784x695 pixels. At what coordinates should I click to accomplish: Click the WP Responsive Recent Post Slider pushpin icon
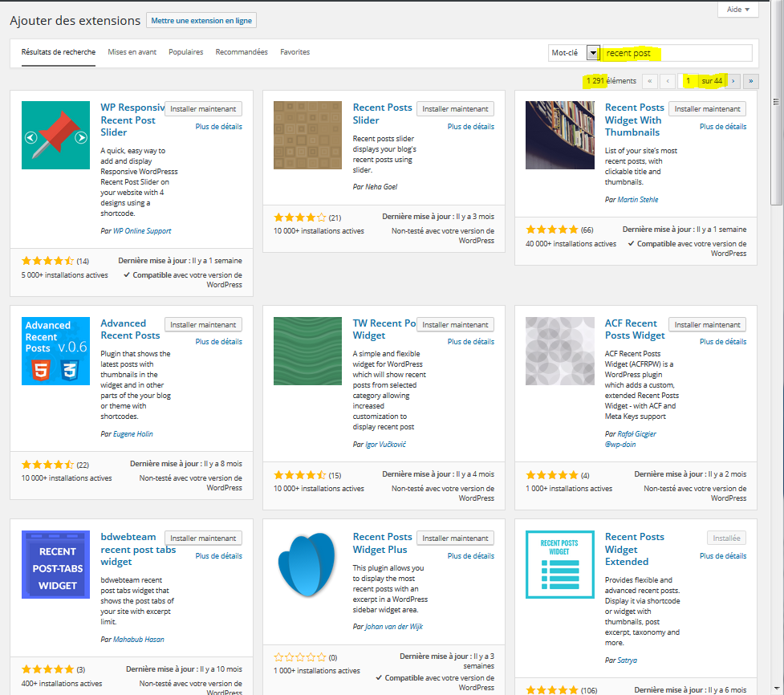tap(55, 135)
